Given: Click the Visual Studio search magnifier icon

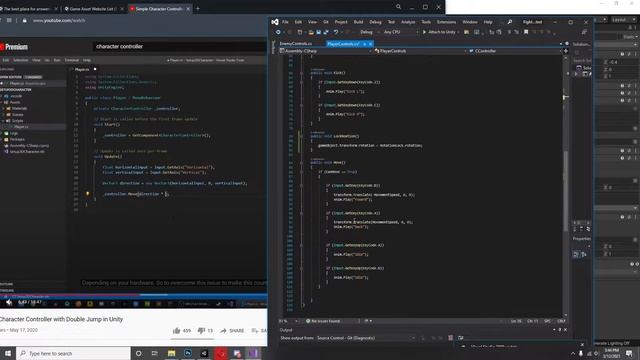Looking at the screenshot, I should tap(509, 22).
